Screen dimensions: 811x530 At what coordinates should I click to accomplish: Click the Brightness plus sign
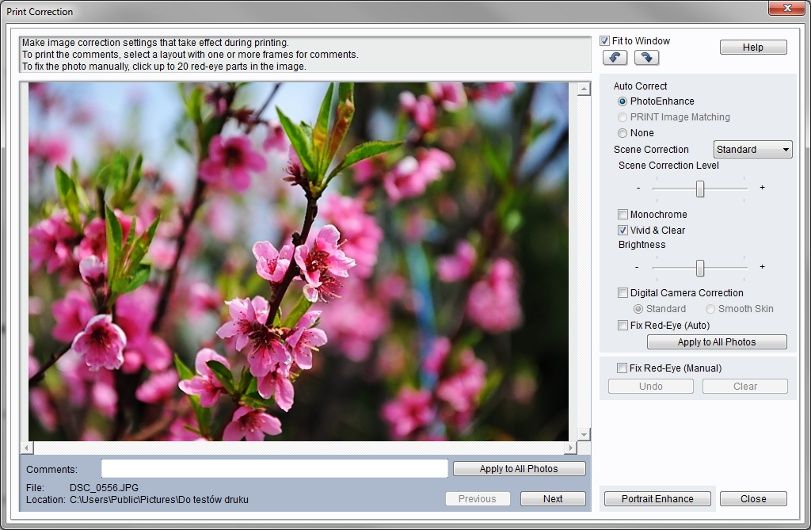762,267
